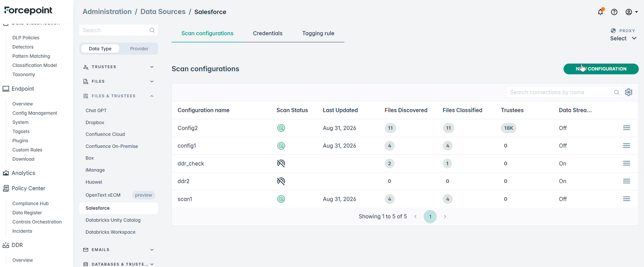
Task: Click the scan status icon for scan1
Action: [x=281, y=199]
